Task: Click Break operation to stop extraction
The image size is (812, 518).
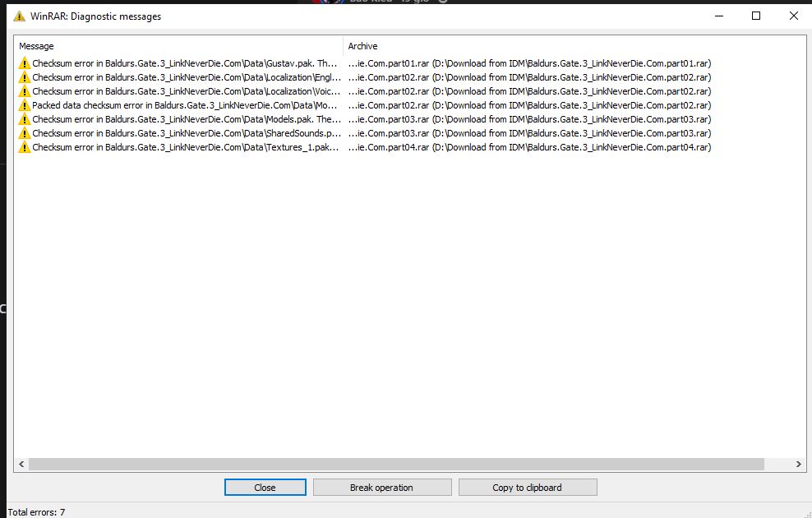Action: tap(381, 487)
